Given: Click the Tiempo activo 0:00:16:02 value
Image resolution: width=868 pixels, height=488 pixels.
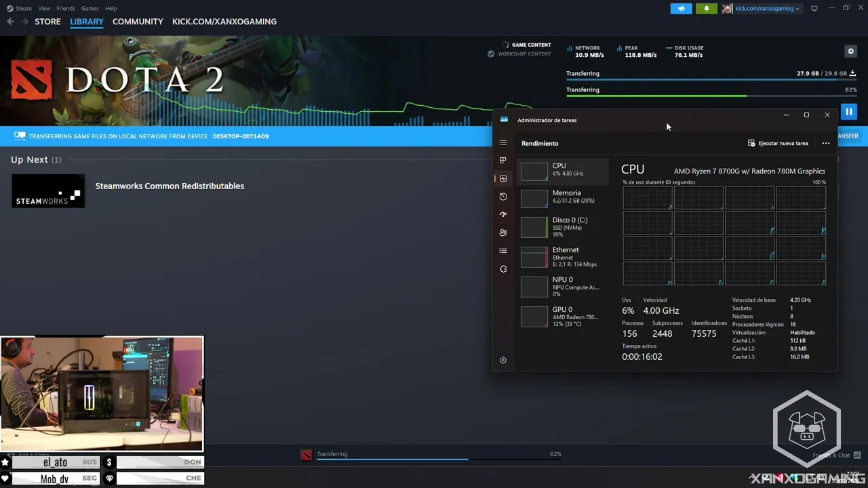Looking at the screenshot, I should (x=642, y=357).
